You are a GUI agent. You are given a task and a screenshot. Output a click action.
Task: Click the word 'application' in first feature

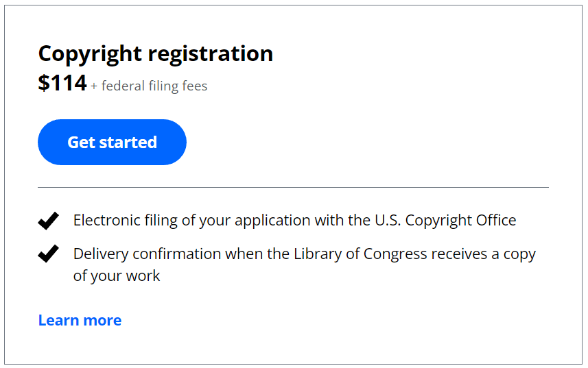272,221
